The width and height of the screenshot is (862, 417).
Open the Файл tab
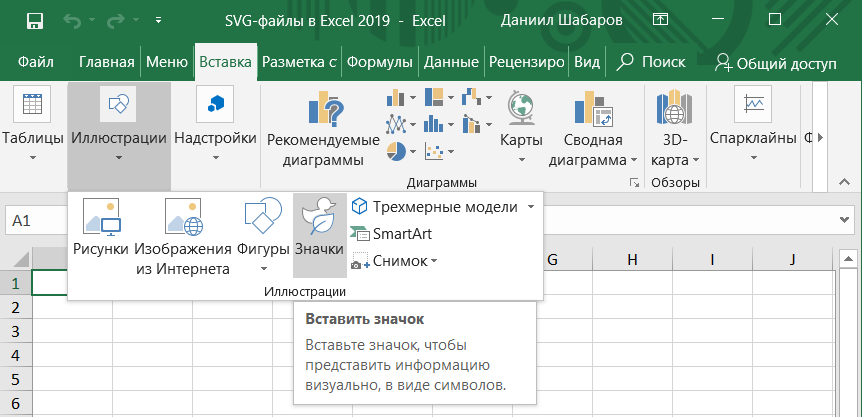coord(36,62)
